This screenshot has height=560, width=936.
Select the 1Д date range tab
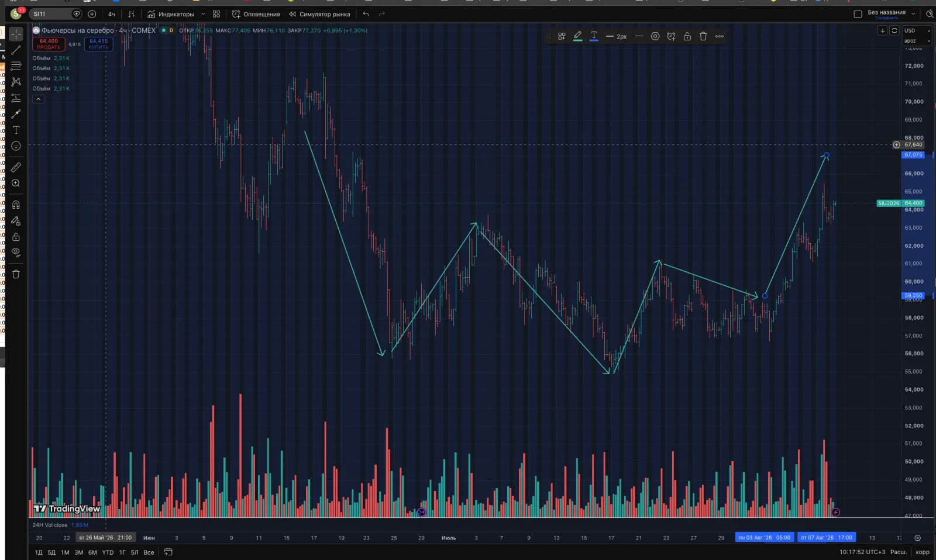click(x=39, y=552)
